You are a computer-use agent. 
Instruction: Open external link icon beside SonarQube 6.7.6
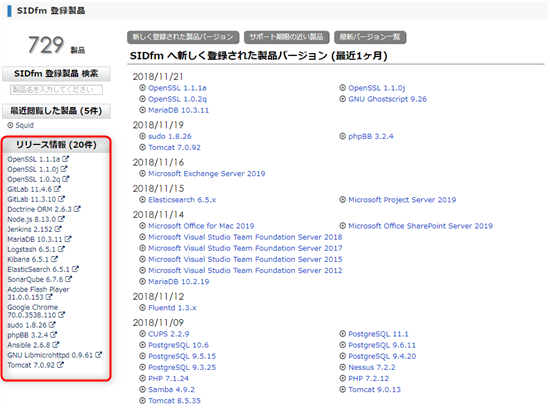[x=68, y=279]
